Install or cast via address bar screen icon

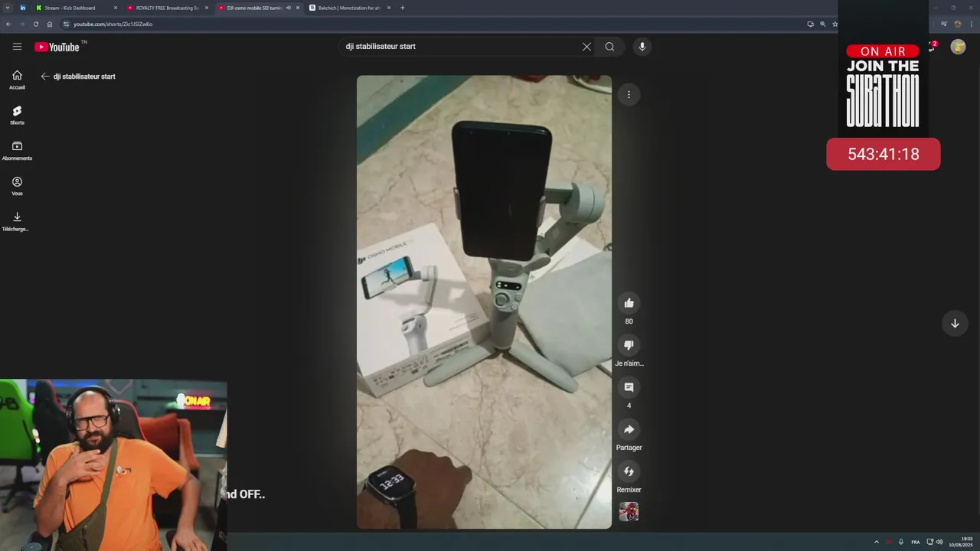pos(810,24)
